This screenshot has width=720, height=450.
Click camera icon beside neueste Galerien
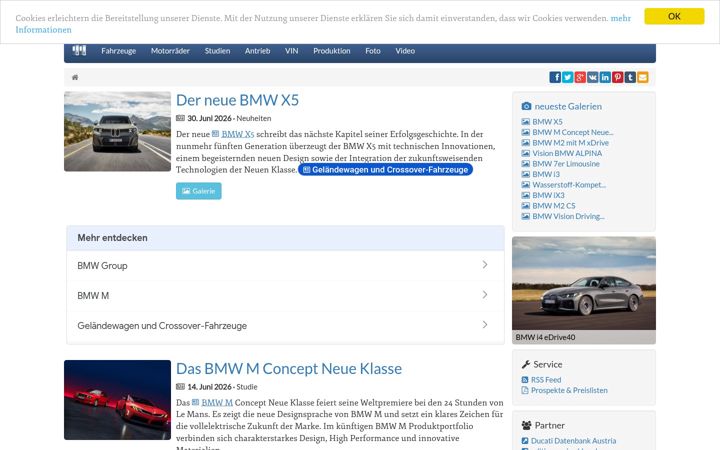(526, 106)
